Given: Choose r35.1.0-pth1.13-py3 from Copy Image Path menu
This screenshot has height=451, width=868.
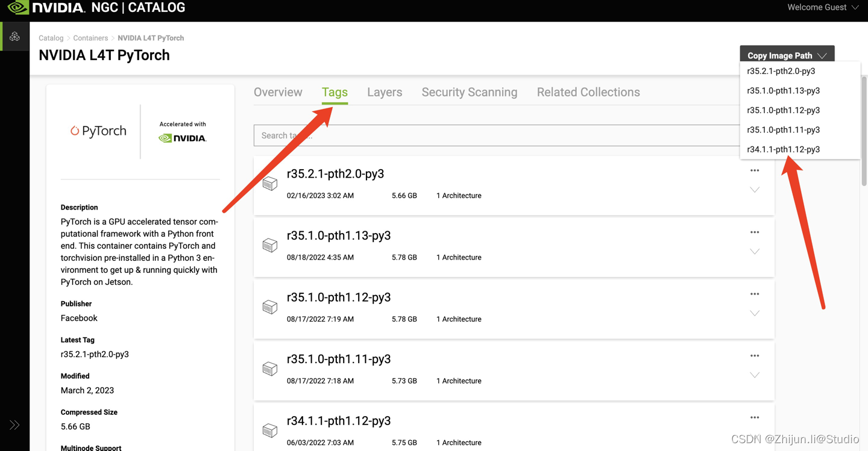Looking at the screenshot, I should pos(800,90).
